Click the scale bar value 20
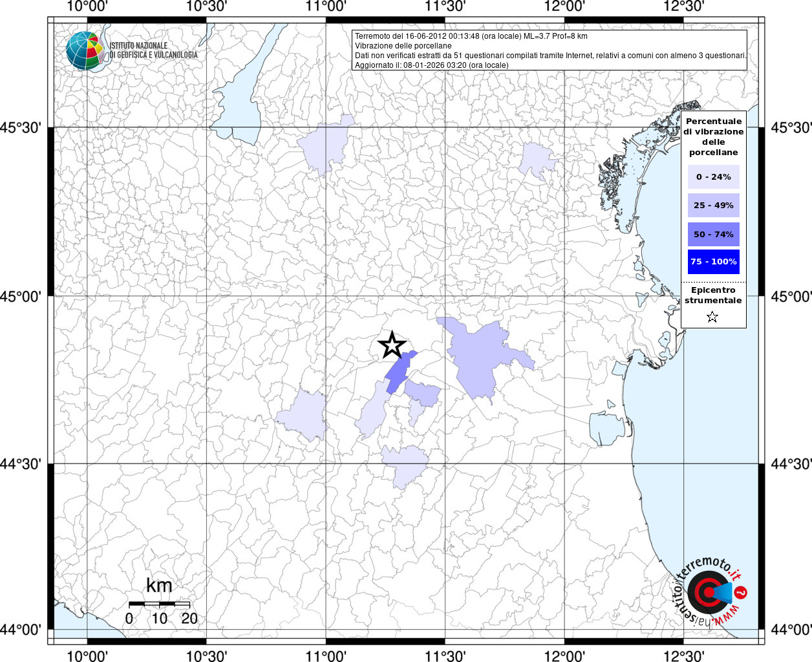812x662 pixels. click(x=189, y=618)
